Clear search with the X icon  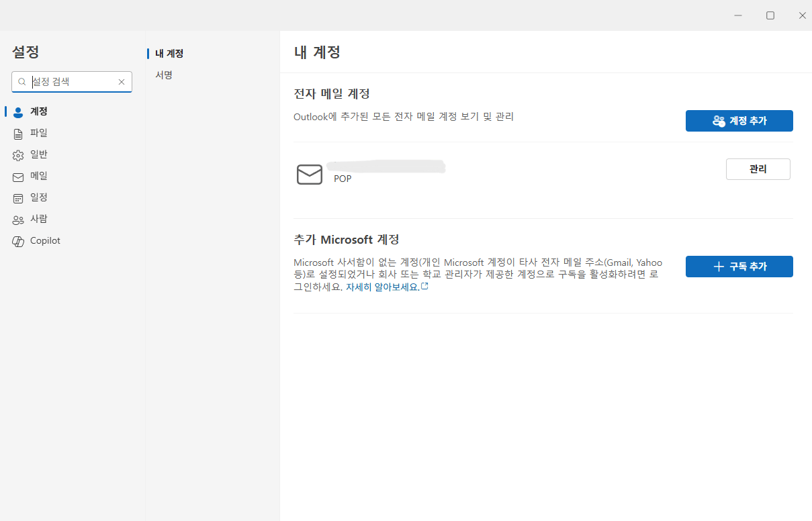[x=122, y=82]
